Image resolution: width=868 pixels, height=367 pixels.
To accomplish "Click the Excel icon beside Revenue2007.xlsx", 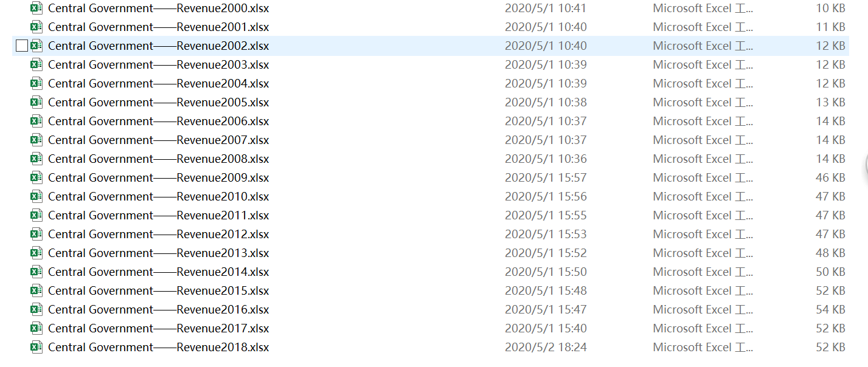I will (x=36, y=140).
